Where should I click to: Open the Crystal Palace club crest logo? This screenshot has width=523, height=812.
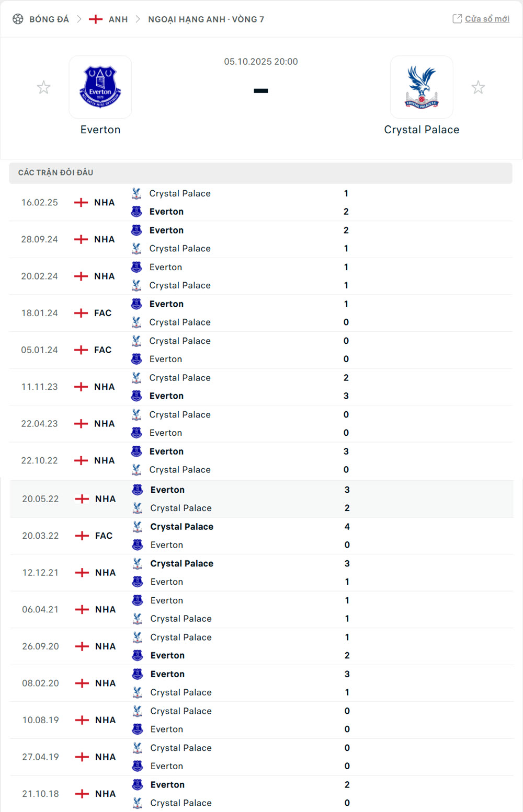(422, 87)
